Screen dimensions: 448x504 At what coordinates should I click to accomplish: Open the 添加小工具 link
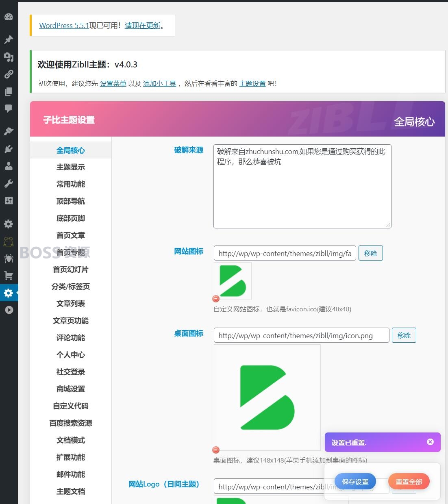159,83
